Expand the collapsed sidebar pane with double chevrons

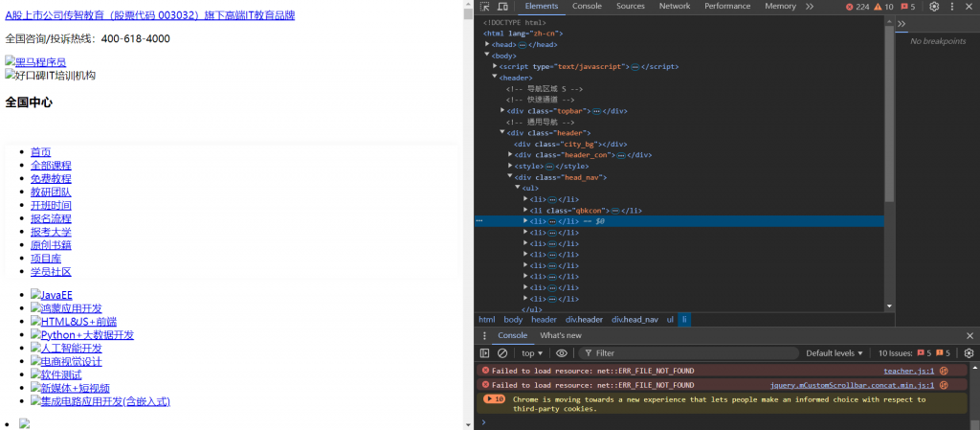point(902,24)
